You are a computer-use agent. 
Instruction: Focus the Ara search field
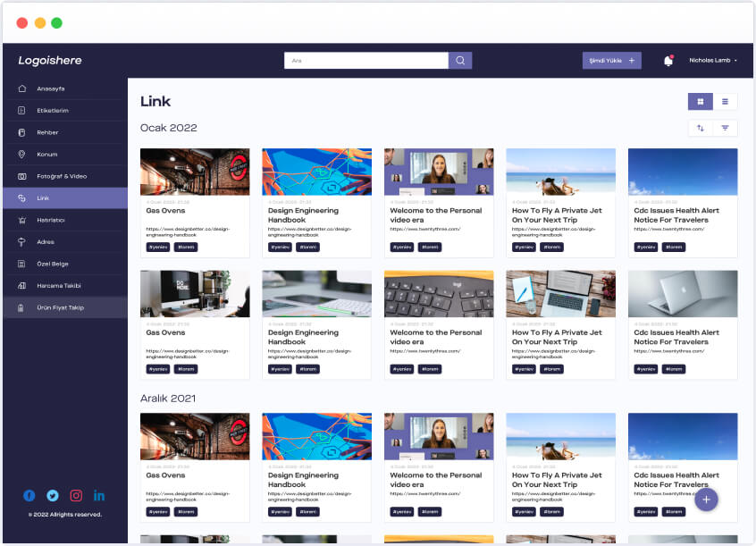pos(366,61)
